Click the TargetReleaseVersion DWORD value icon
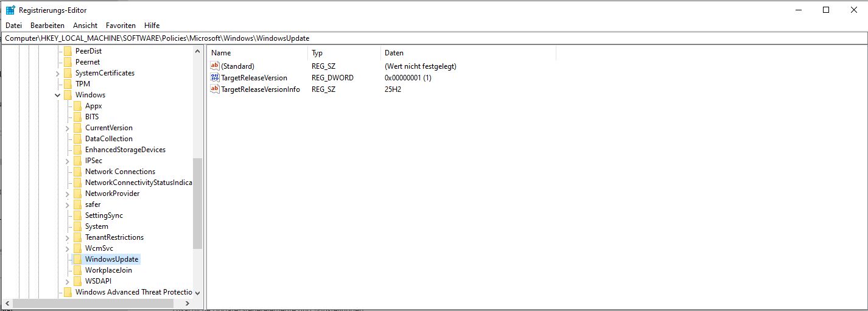Image resolution: width=868 pixels, height=311 pixels. tap(214, 77)
